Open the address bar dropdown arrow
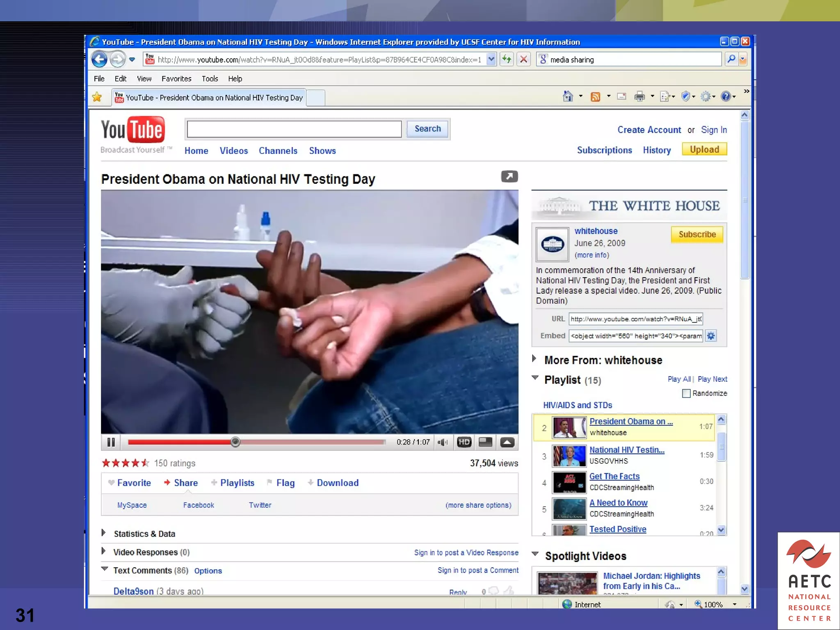The height and width of the screenshot is (630, 840). click(491, 59)
